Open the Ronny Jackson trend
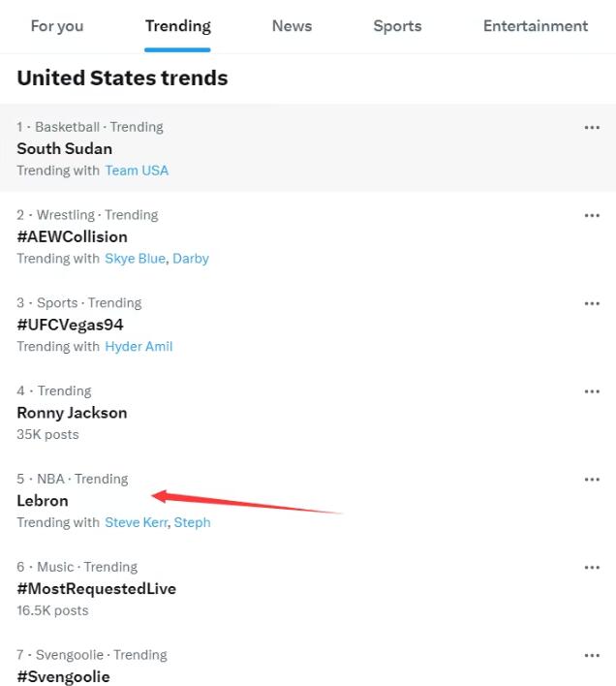Screen dimensions: 616x686 72,413
